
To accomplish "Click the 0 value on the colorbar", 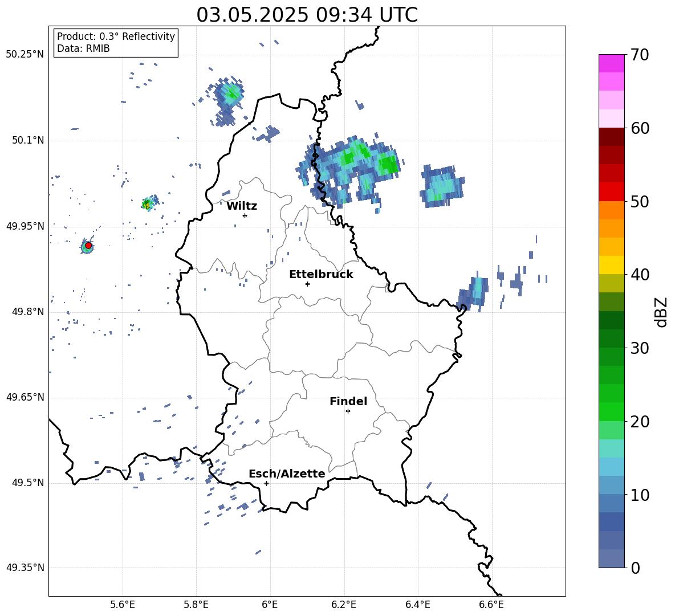I will click(635, 568).
